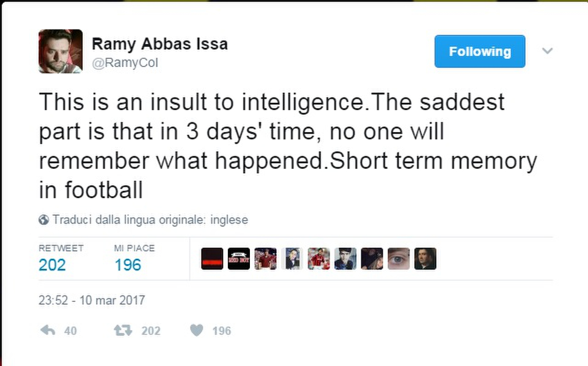
Task: Click the close-up eye avatar in the likers row
Action: point(399,259)
